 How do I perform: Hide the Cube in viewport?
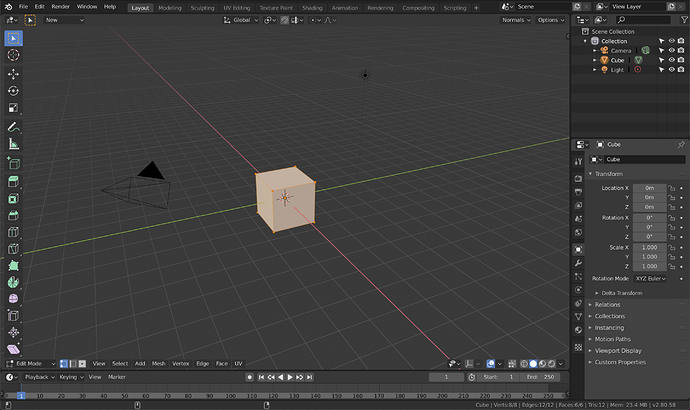tap(672, 60)
